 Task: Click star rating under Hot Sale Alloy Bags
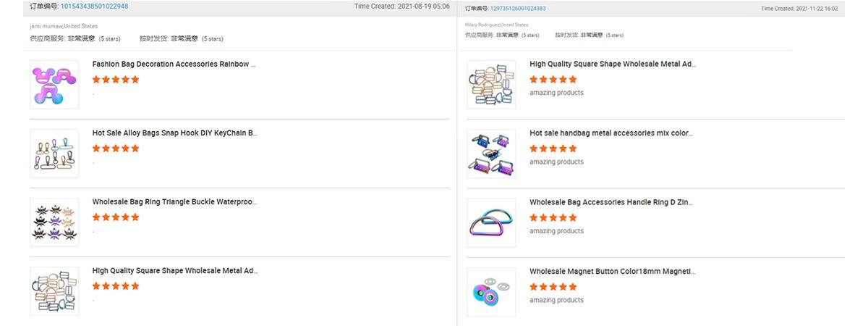116,149
